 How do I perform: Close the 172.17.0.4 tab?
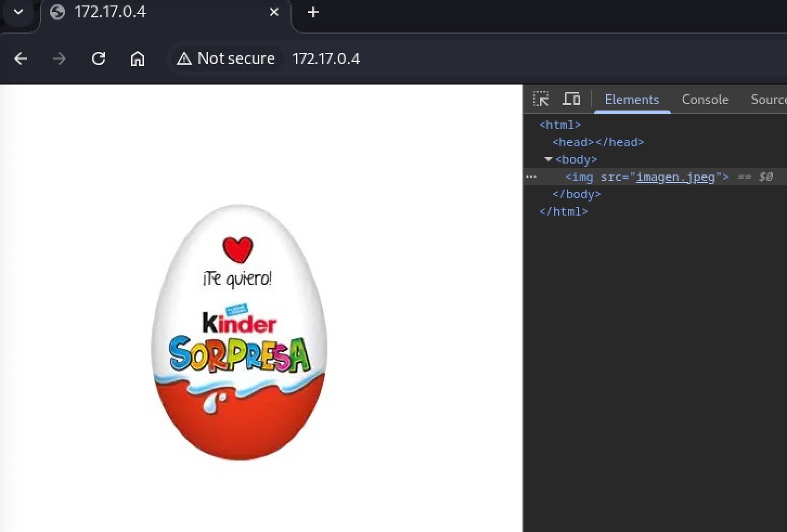(x=274, y=12)
